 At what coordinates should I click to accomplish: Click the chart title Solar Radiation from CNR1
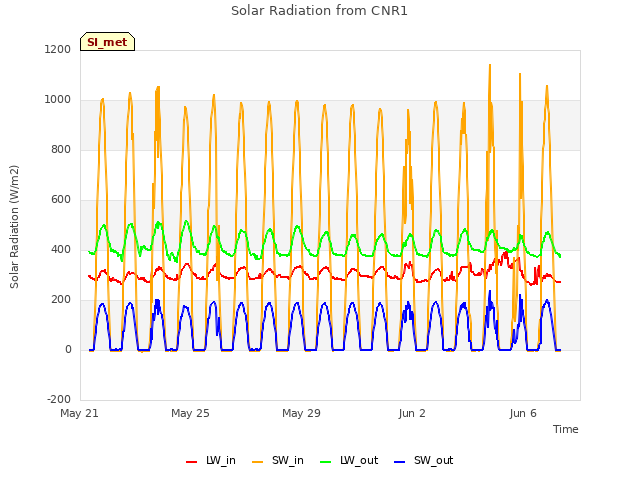319,11
